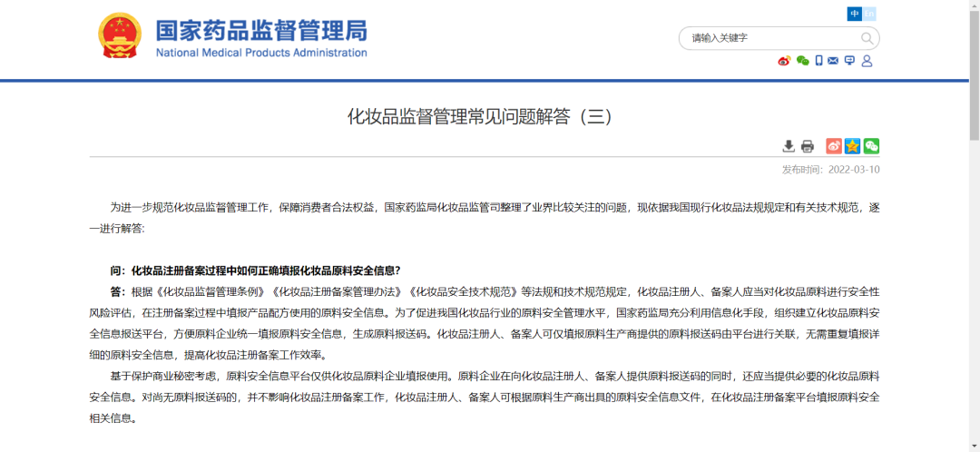Click the vertical scrollbar thumb
The height and width of the screenshot is (452, 980).
point(974,73)
